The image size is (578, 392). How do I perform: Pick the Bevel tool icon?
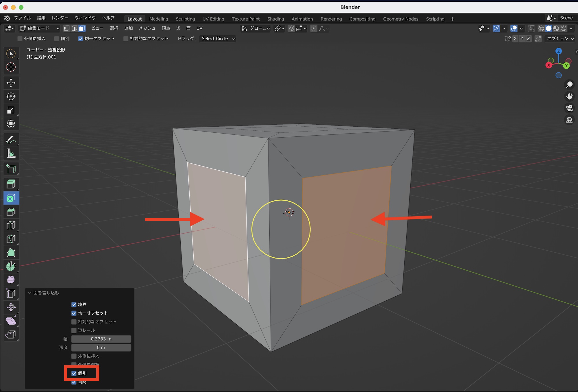tap(11, 212)
